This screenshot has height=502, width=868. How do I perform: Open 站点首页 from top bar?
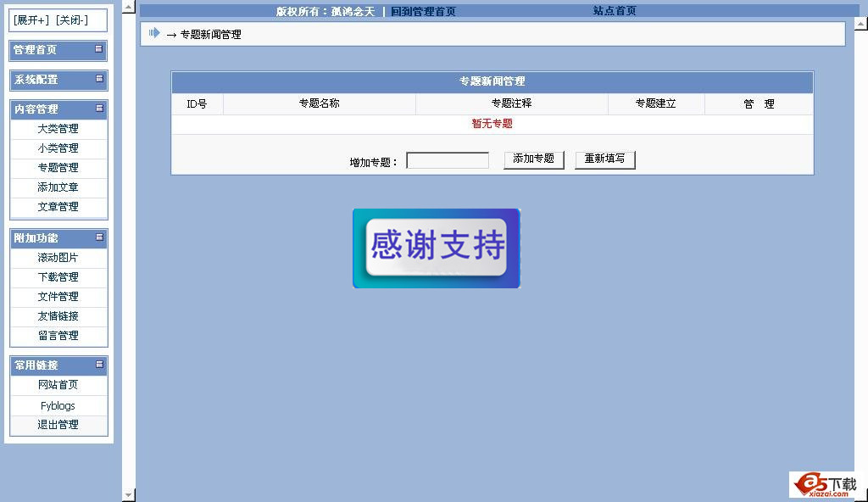point(615,10)
